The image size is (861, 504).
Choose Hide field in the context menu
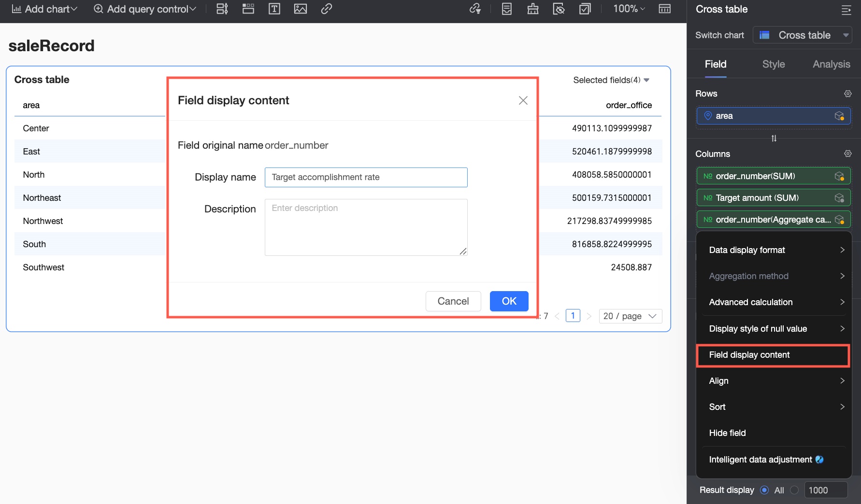point(774,433)
